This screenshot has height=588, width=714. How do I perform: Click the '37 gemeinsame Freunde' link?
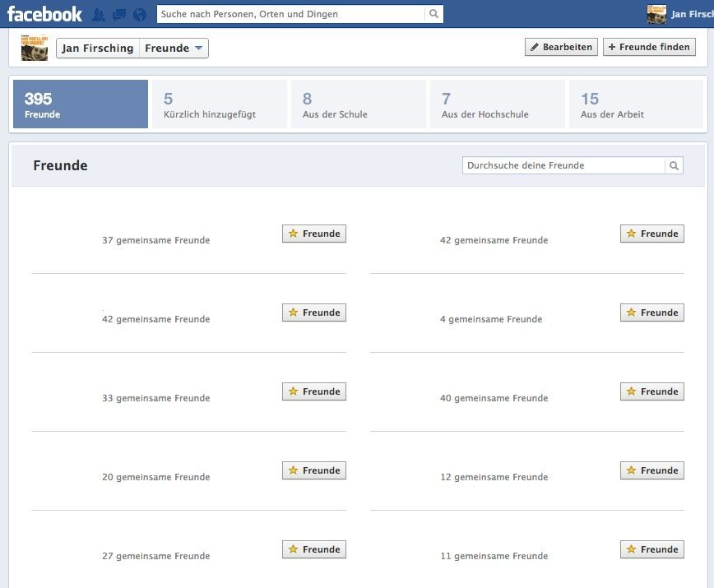tap(155, 240)
